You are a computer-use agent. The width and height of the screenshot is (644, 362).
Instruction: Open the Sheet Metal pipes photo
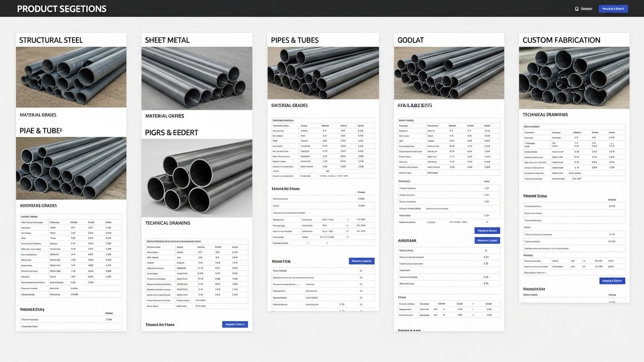[197, 78]
